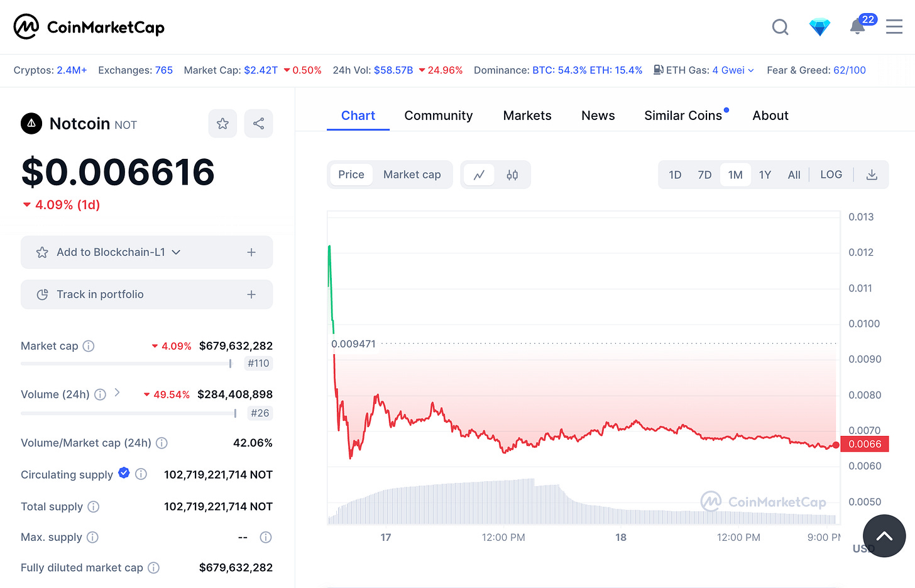Download chart data via download icon

tap(872, 175)
